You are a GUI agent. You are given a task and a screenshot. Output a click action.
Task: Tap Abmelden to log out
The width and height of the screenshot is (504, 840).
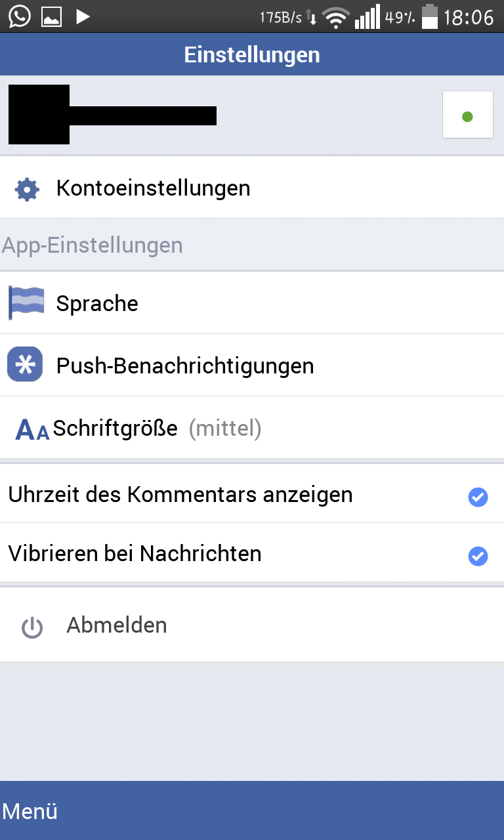117,625
